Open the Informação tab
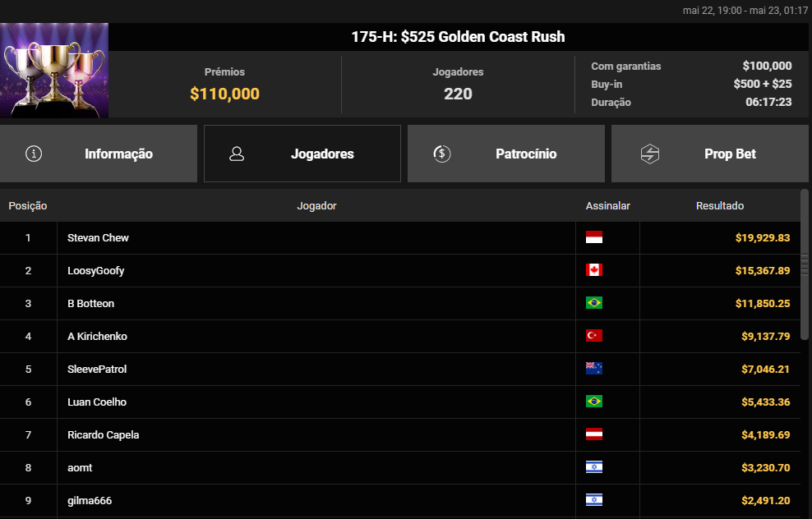The height and width of the screenshot is (519, 812). point(99,154)
